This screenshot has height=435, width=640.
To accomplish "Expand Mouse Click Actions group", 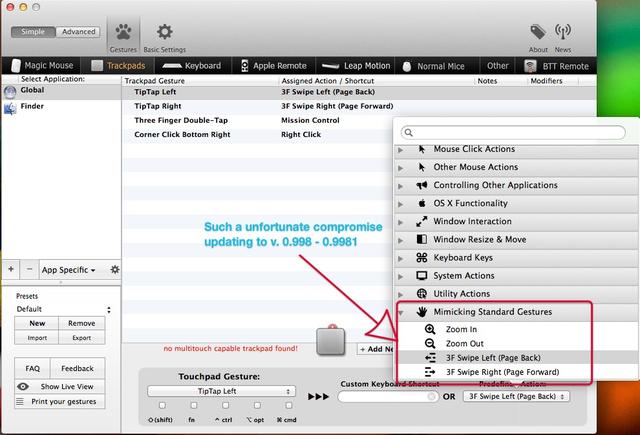I will (x=400, y=150).
